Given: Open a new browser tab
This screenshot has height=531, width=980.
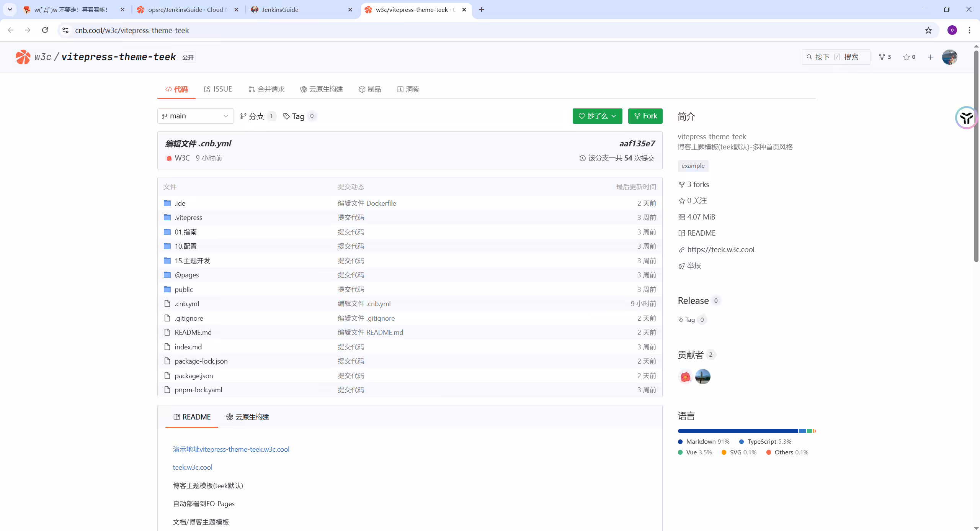Looking at the screenshot, I should click(x=482, y=10).
